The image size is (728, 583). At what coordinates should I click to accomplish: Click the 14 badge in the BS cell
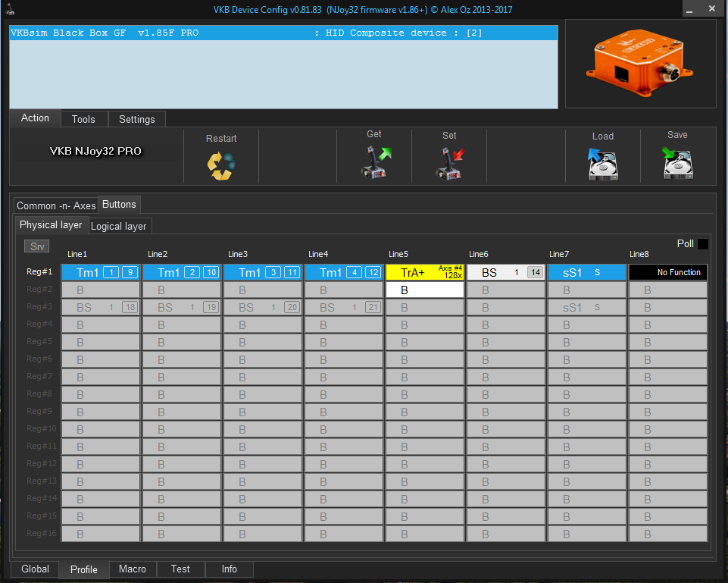536,272
